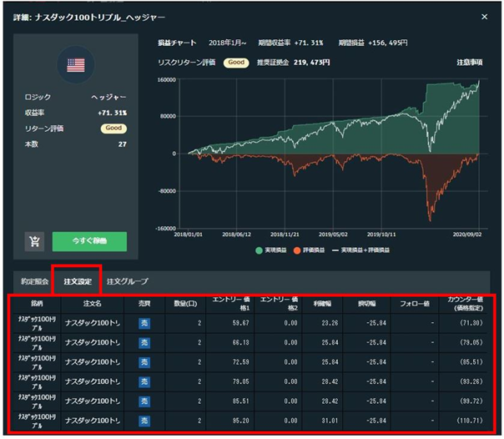This screenshot has width=504, height=439.
Task: Click entry price cell 85.51
Action: pos(241,401)
